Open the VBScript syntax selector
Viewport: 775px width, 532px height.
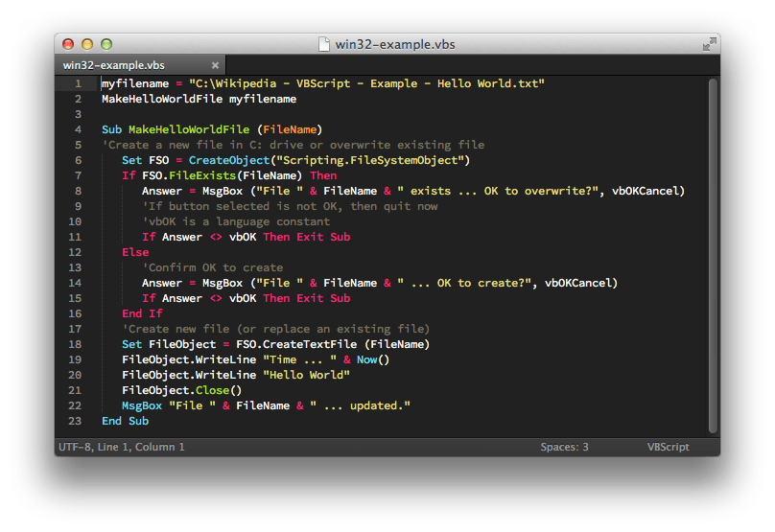(x=669, y=447)
